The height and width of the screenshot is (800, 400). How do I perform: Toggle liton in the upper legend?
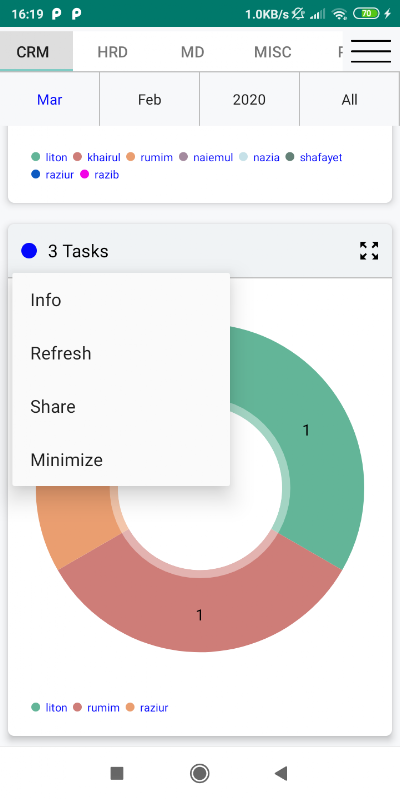49,157
